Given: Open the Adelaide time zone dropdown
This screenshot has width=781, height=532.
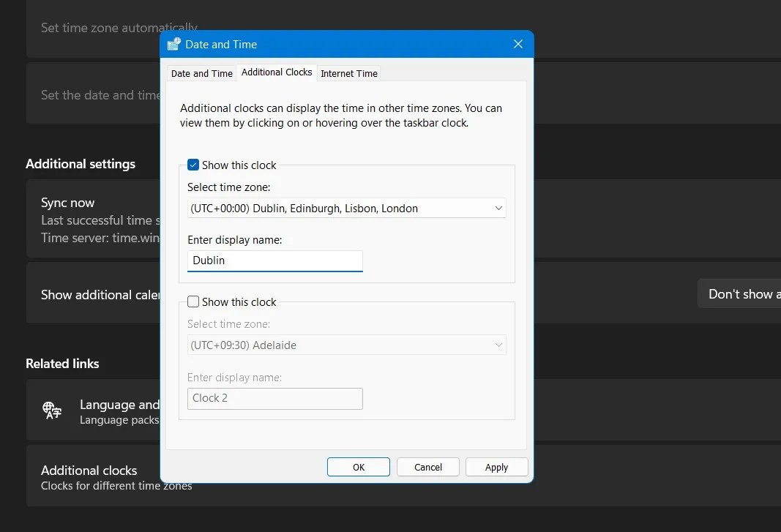Looking at the screenshot, I should [346, 345].
